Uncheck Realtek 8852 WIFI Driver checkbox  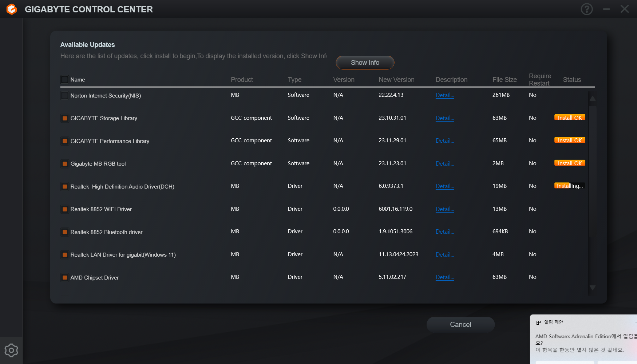(65, 209)
